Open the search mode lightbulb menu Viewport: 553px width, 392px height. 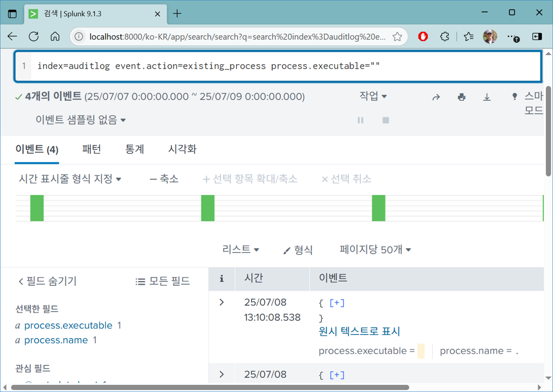pos(514,96)
